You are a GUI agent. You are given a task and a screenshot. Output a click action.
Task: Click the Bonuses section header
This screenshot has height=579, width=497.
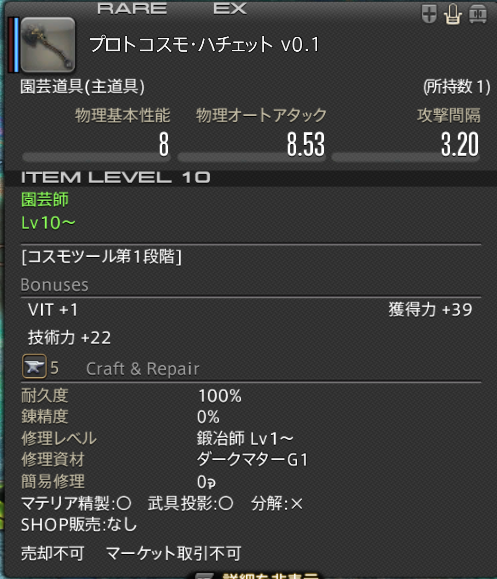(55, 285)
